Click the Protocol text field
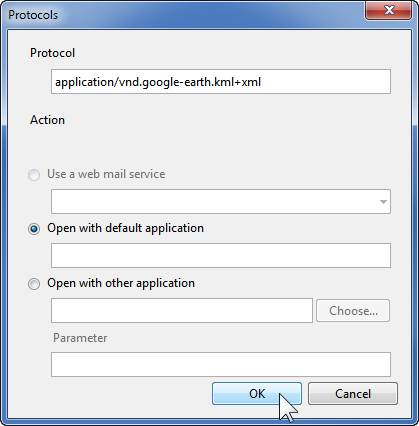This screenshot has width=419, height=426. [221, 82]
